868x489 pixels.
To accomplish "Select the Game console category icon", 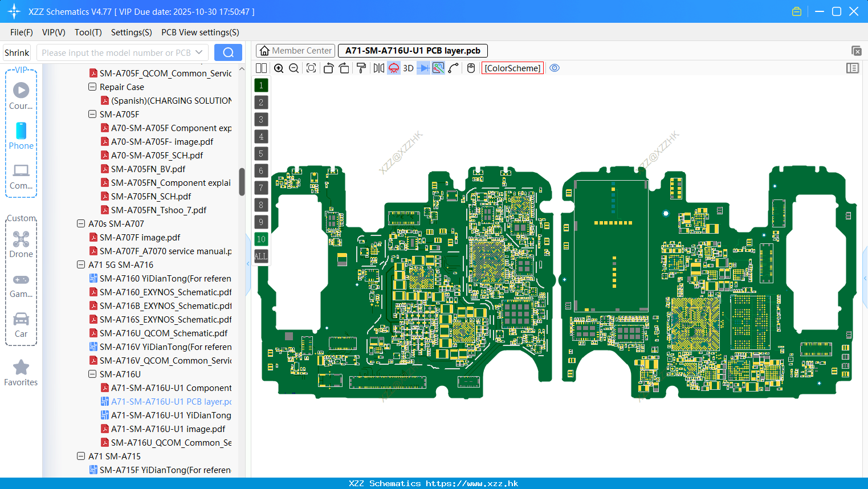I will (21, 285).
